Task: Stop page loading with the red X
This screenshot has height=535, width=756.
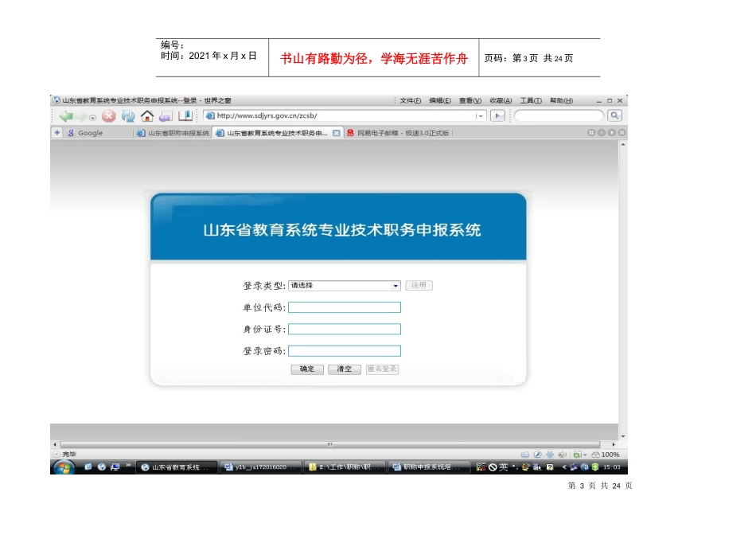Action: (109, 115)
